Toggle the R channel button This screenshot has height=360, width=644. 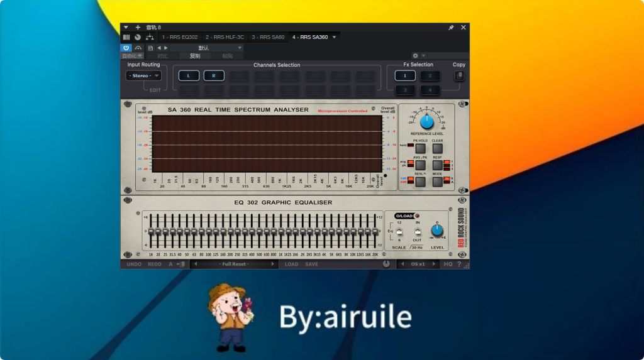[x=214, y=75]
